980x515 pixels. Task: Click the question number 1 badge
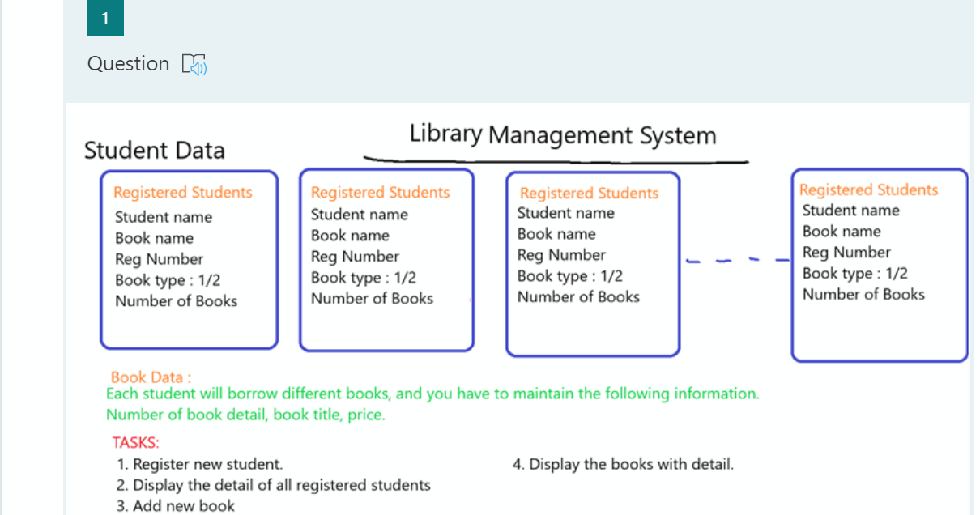pyautogui.click(x=105, y=18)
